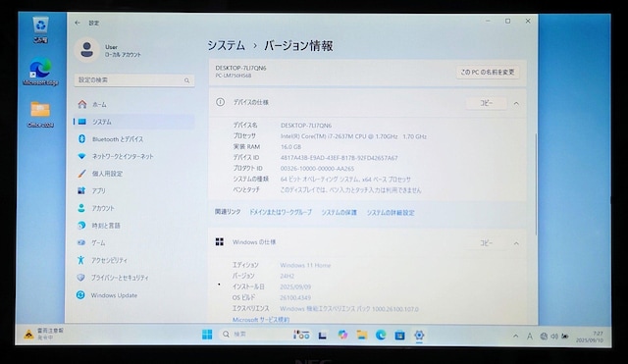628x364 pixels.
Task: Click the ゲーム controller icon
Action: point(81,242)
